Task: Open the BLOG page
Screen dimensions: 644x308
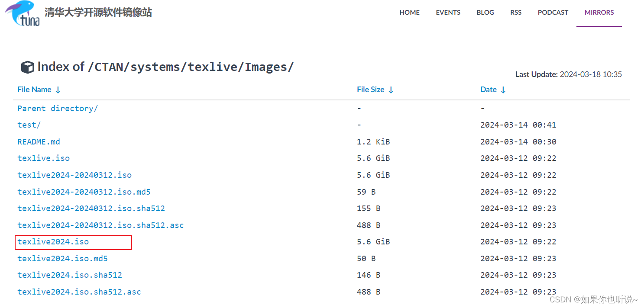Action: tap(485, 13)
